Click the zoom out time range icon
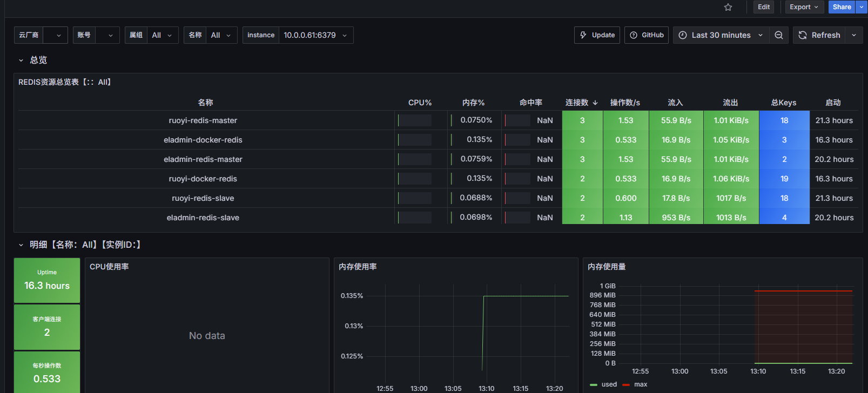The height and width of the screenshot is (393, 868). tap(779, 35)
